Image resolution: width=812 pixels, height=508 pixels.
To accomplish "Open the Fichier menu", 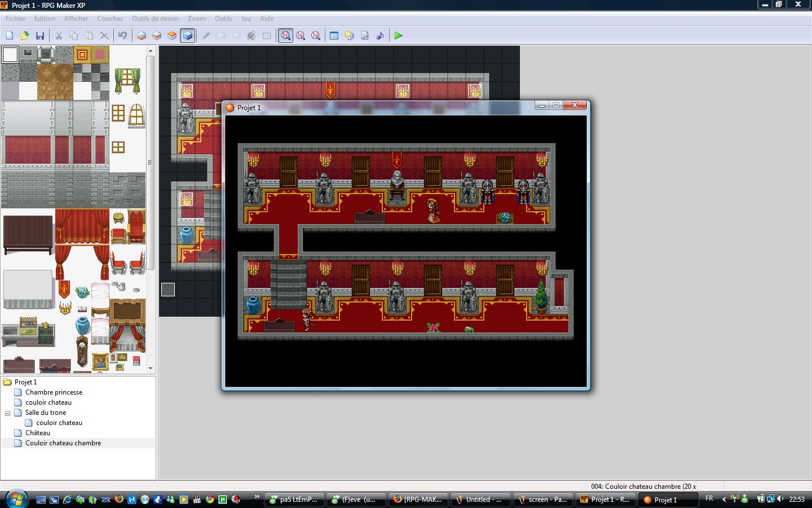I will [x=16, y=18].
